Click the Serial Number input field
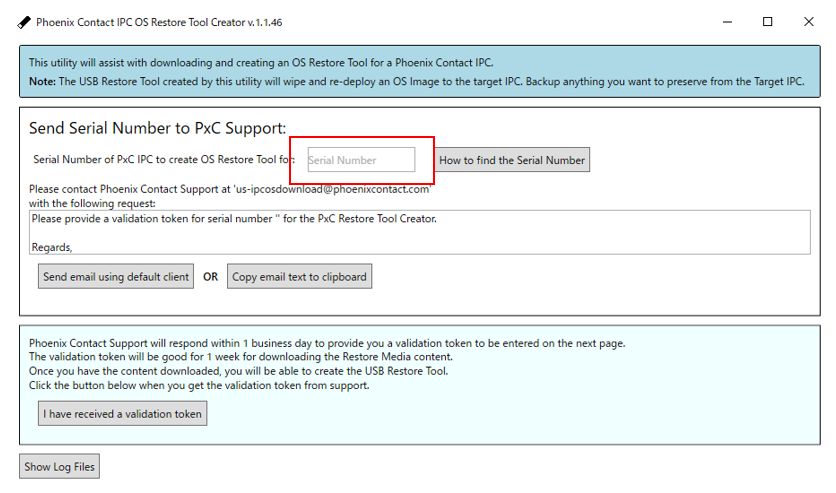The width and height of the screenshot is (836, 493). tap(361, 160)
